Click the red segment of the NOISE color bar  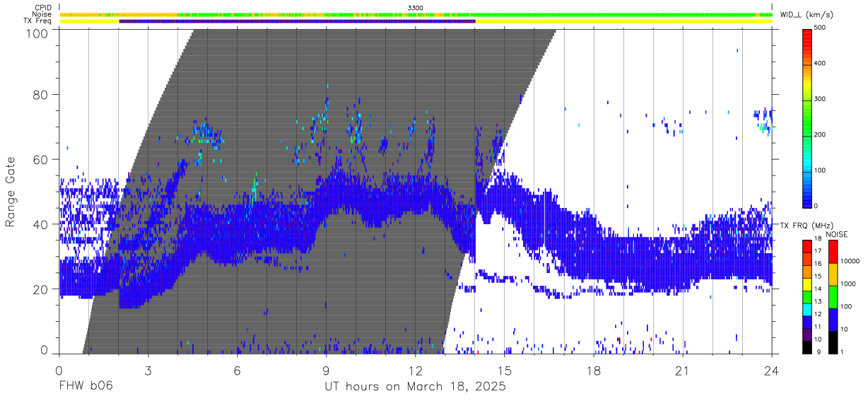coord(833,251)
